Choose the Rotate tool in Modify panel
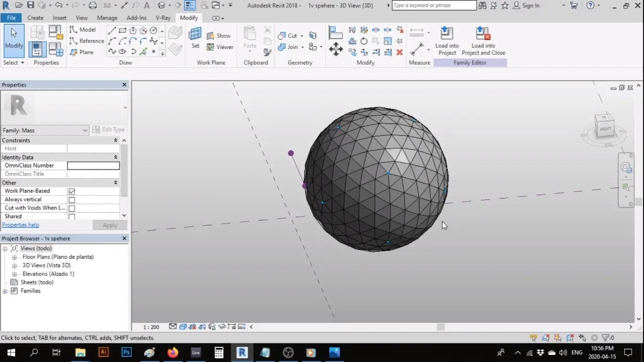644x362 pixels. (x=364, y=41)
